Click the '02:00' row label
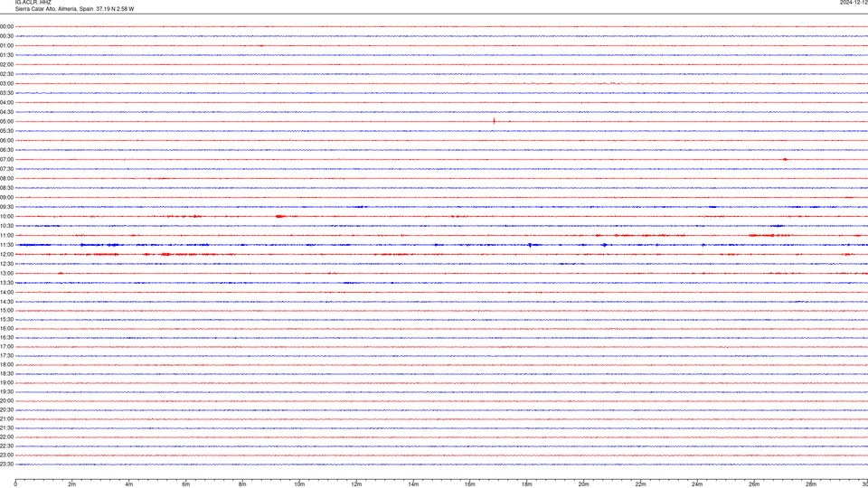 [6, 65]
